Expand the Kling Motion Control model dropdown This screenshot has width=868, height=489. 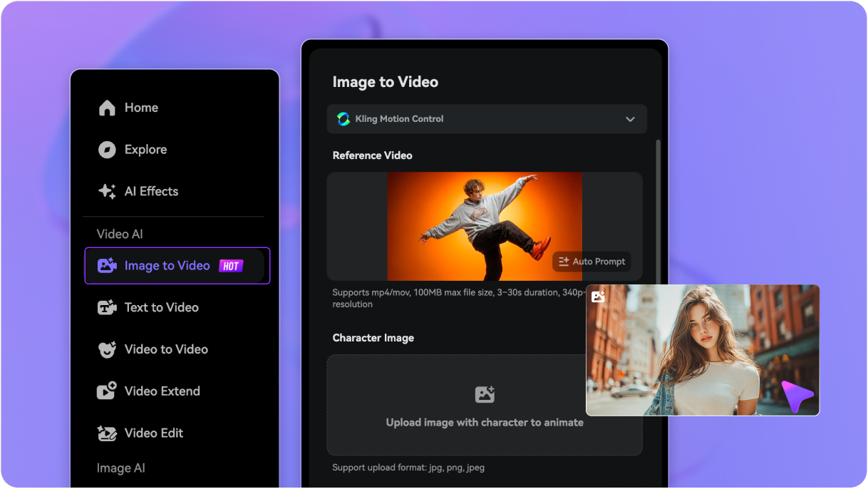(x=487, y=119)
